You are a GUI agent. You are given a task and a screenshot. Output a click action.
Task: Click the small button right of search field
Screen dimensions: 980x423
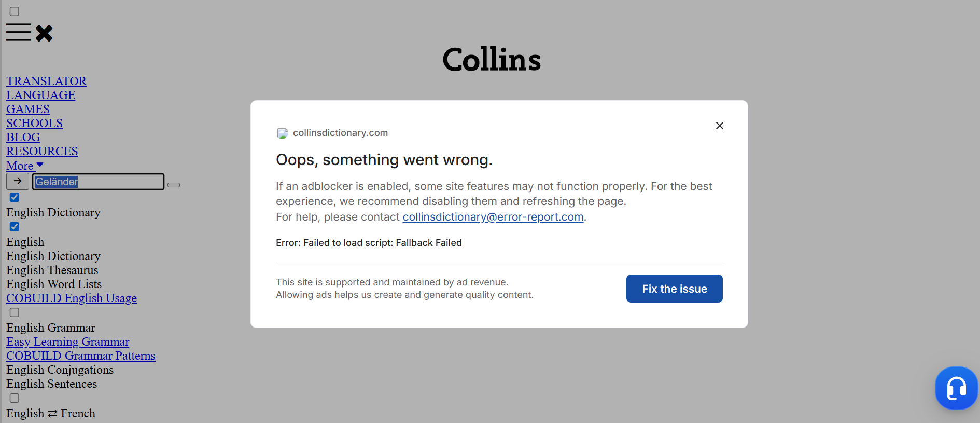click(x=174, y=185)
